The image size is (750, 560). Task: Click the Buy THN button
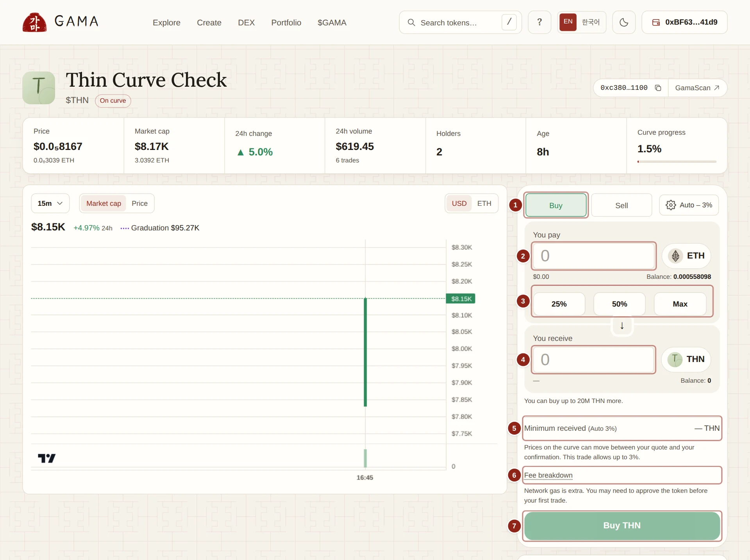[622, 526]
